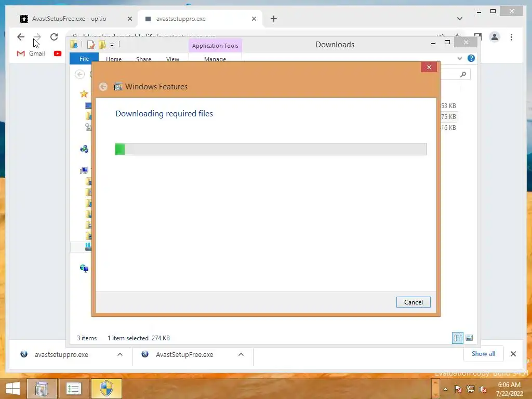Close the avastsetuppro.exe browser tab
The width and height of the screenshot is (532, 399).
tap(254, 19)
